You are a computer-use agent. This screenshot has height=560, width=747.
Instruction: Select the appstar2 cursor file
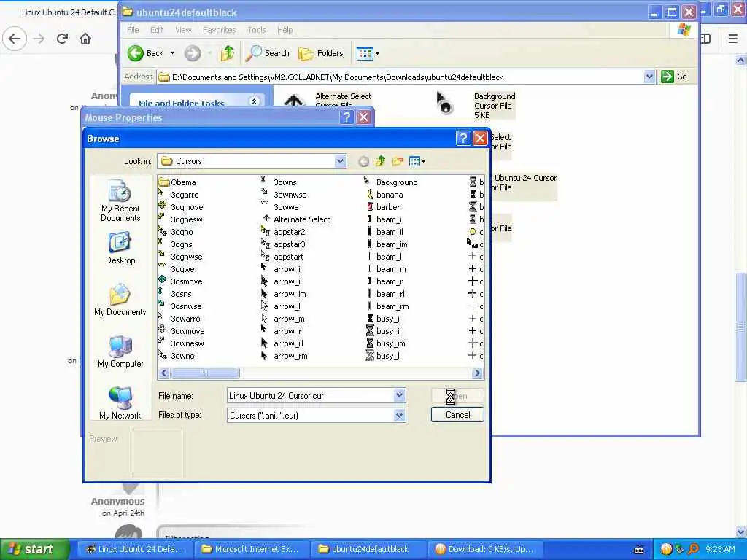pos(283,231)
